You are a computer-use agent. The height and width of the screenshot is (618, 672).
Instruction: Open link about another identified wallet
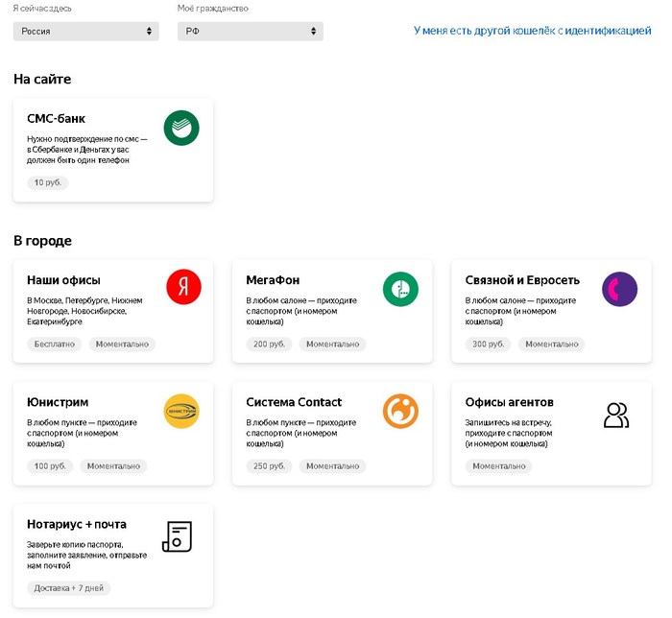pos(532,31)
